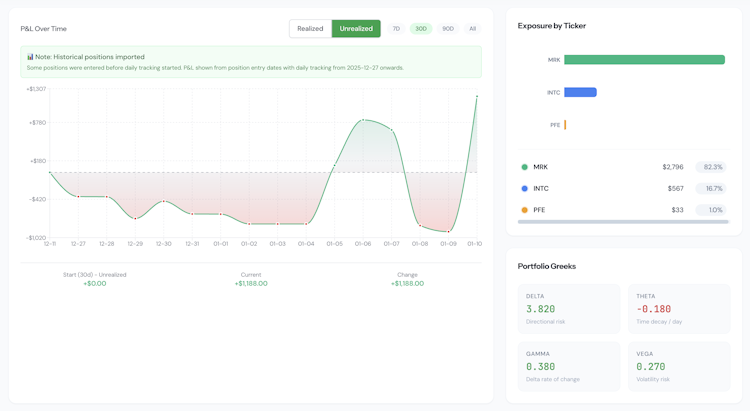The height and width of the screenshot is (411, 750).
Task: Click the 1.0% badge for PFE
Action: 711,210
